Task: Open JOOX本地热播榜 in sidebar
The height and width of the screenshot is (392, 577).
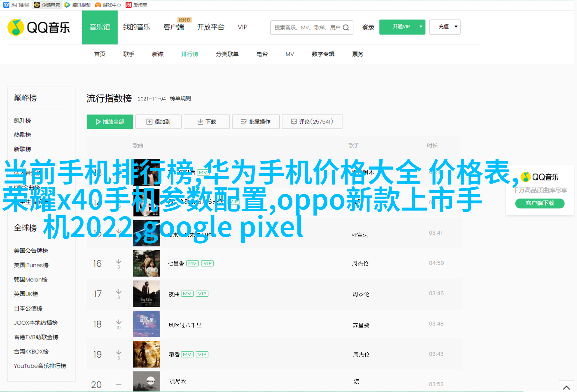Action: click(x=36, y=323)
